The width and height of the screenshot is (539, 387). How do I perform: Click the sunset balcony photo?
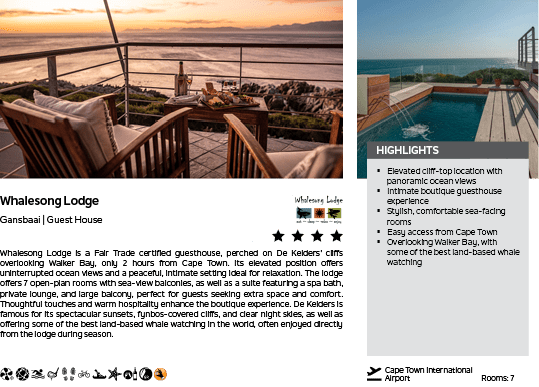(171, 89)
